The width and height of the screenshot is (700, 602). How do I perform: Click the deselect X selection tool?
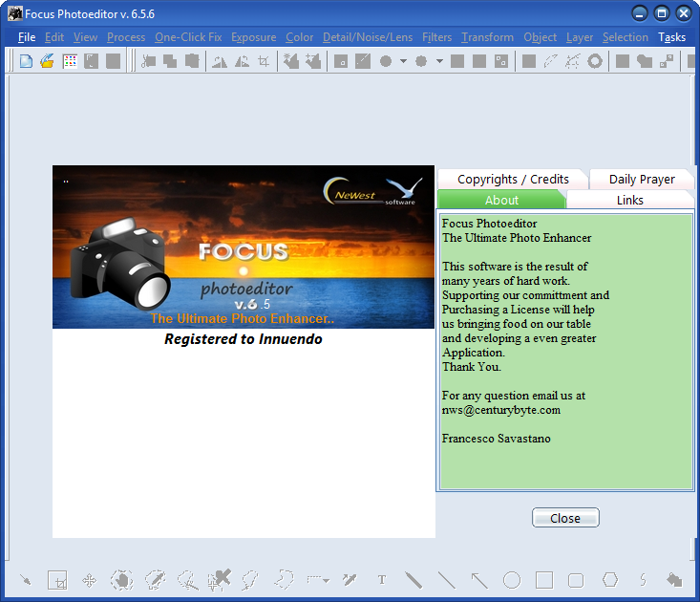[x=220, y=579]
